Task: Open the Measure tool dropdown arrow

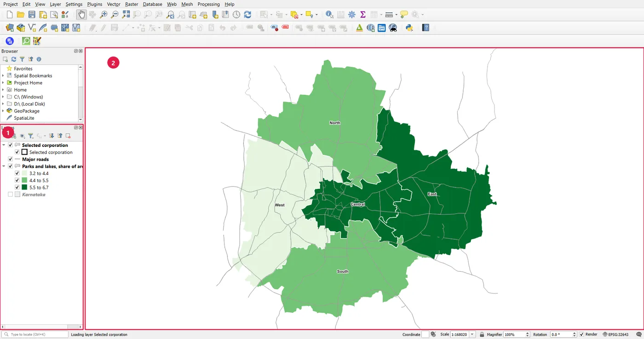Action: (396, 15)
